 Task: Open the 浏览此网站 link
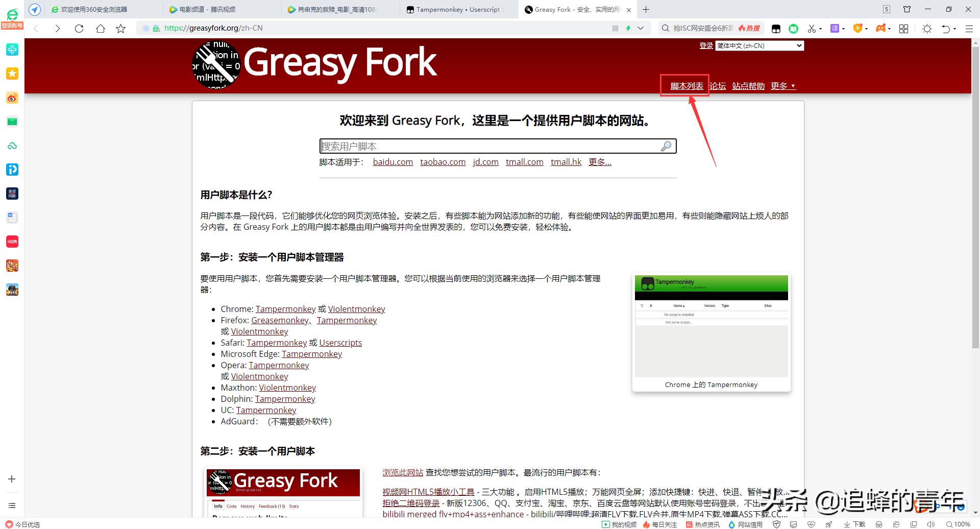(403, 472)
